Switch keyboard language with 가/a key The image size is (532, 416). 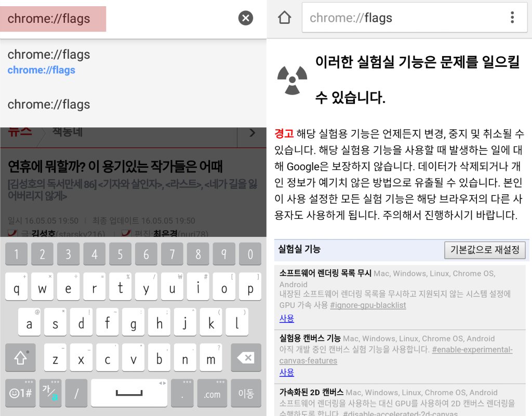[50, 393]
